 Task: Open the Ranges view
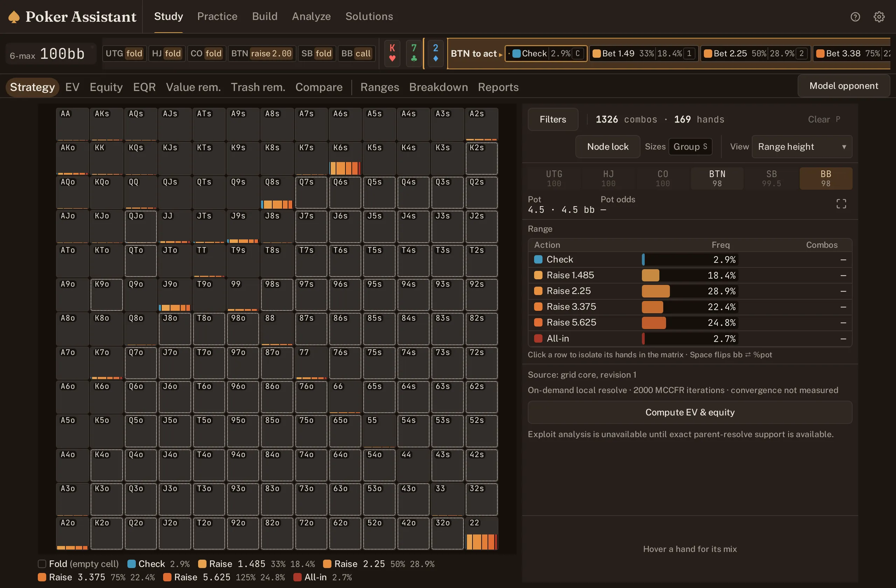click(379, 87)
